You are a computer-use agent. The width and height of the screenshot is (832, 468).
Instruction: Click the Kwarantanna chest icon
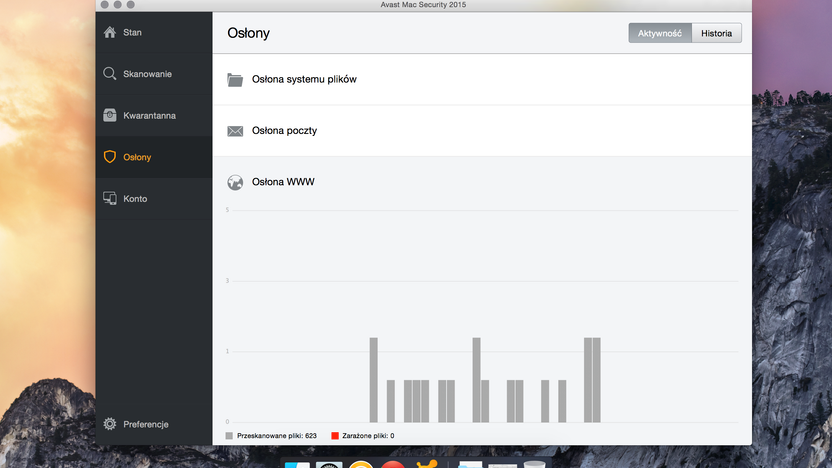(110, 115)
